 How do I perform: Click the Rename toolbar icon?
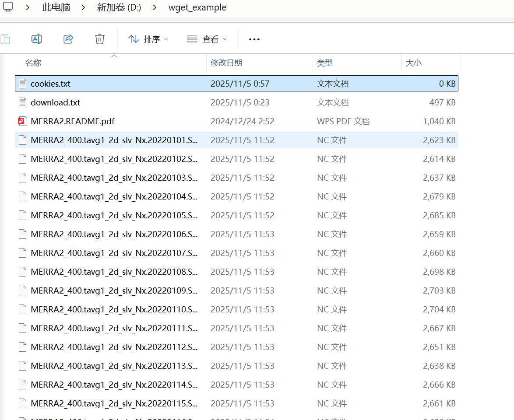[x=37, y=39]
